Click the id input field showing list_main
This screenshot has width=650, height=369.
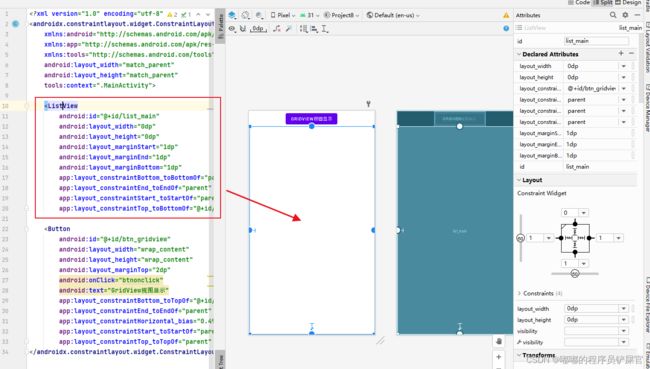(597, 41)
